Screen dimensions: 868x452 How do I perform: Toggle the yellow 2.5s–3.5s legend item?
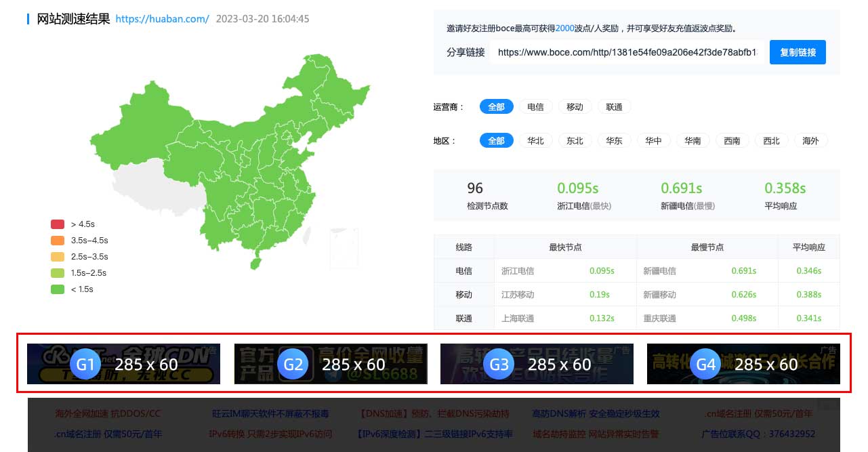point(79,257)
